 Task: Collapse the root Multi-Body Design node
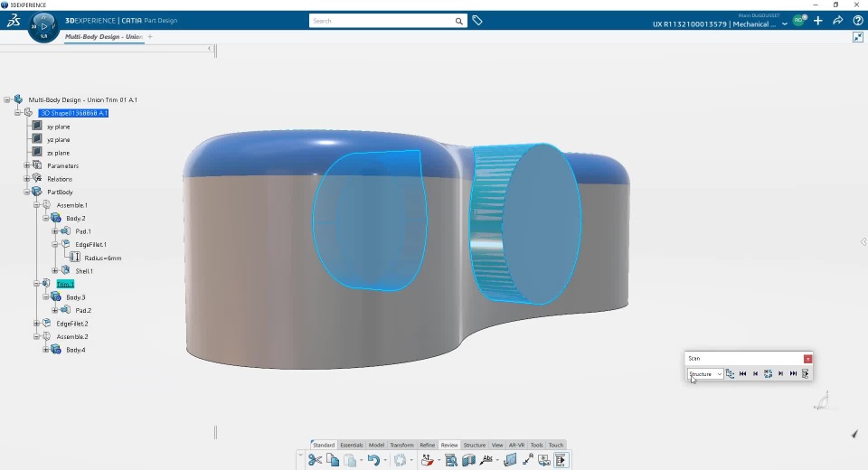pos(6,99)
